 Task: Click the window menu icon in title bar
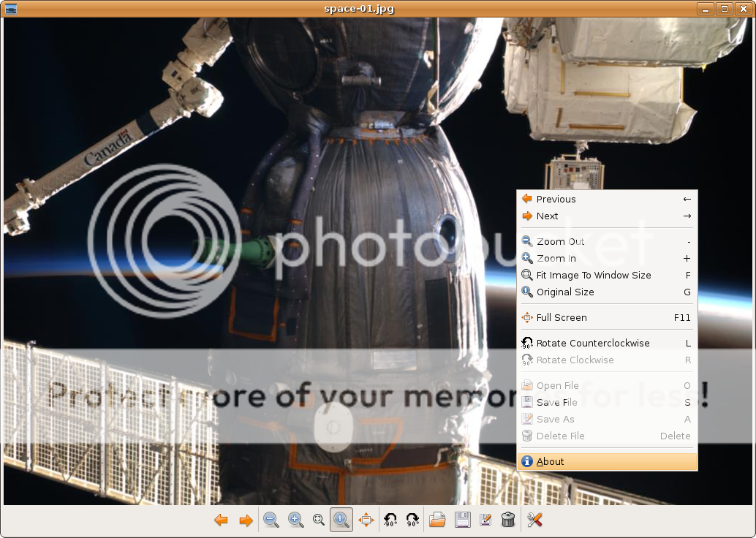pyautogui.click(x=10, y=9)
